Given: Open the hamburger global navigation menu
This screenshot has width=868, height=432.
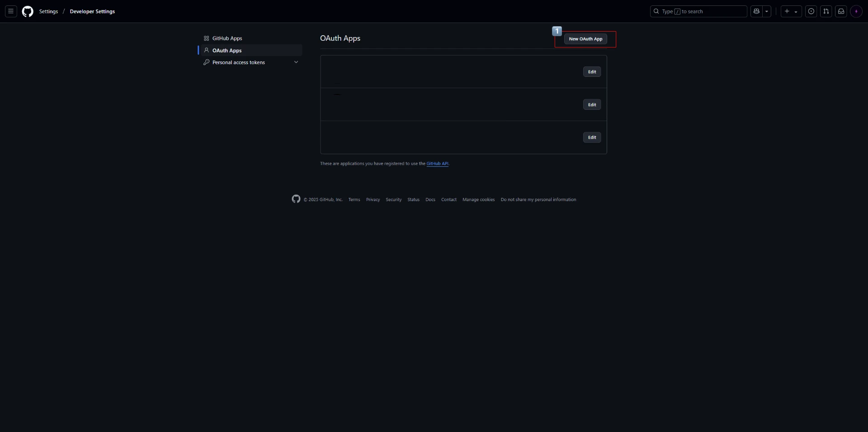Looking at the screenshot, I should pyautogui.click(x=11, y=11).
